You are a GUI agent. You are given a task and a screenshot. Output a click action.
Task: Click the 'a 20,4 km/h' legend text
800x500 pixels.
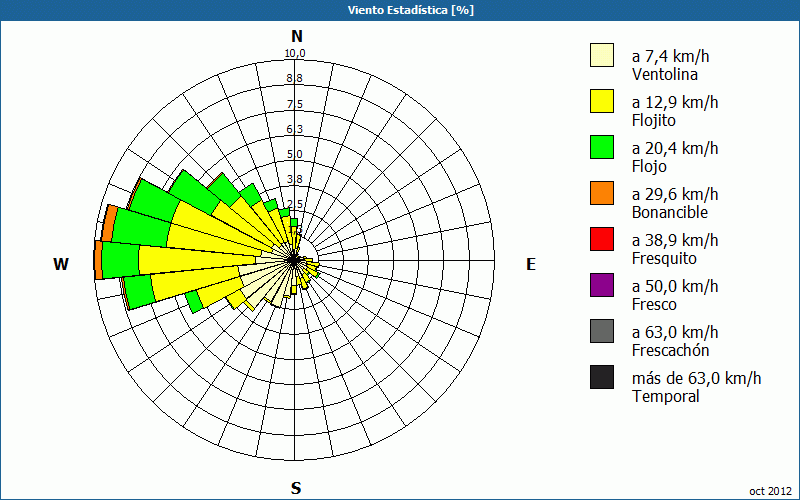[x=675, y=148]
